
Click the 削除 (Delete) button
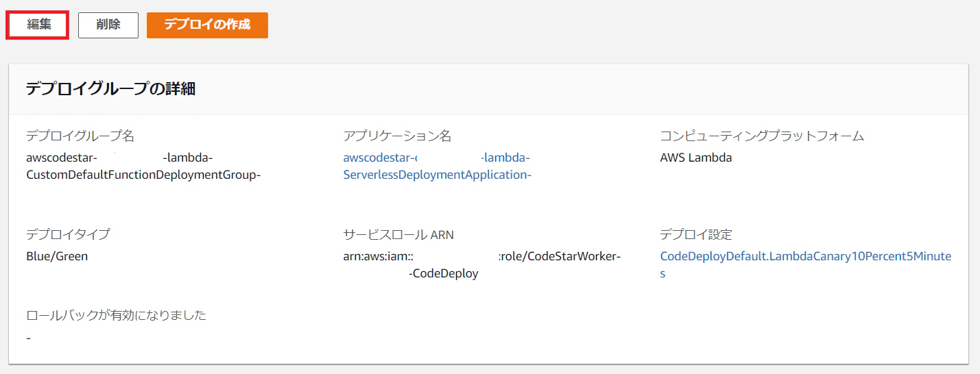click(108, 25)
